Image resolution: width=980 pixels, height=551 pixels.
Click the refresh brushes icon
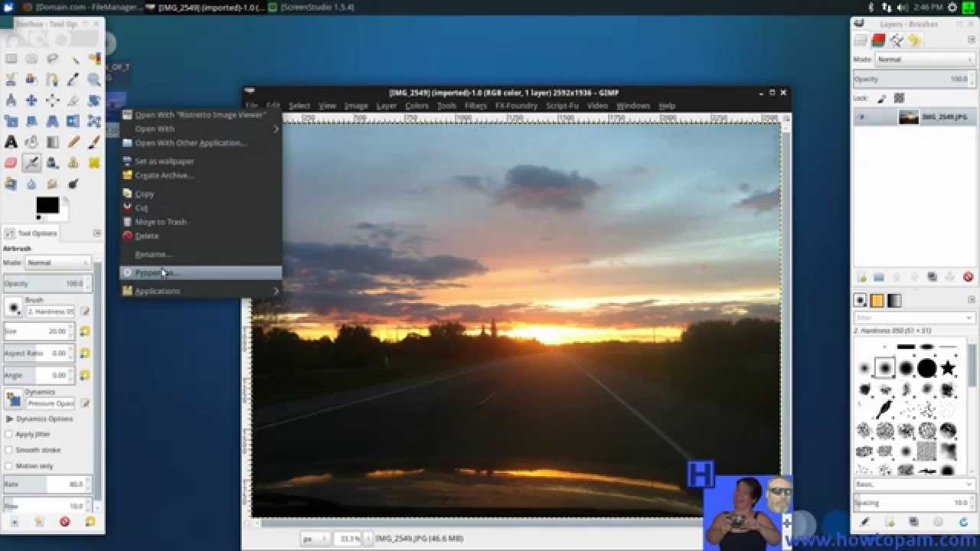tap(963, 522)
